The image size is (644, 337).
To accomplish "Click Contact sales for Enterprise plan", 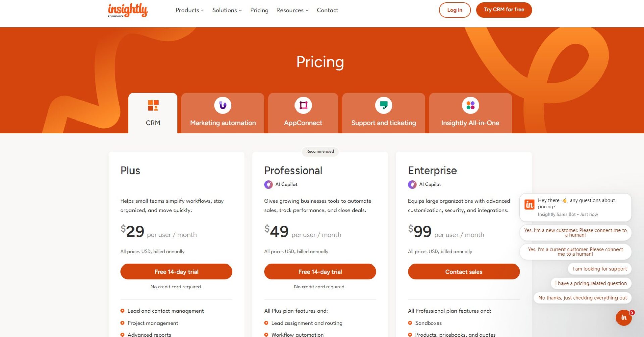I will coord(464,272).
